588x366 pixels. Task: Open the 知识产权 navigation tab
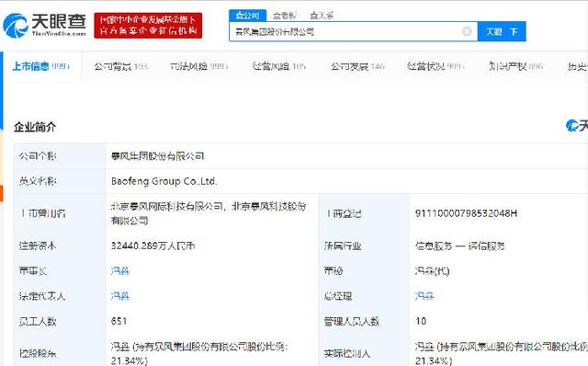pyautogui.click(x=515, y=66)
